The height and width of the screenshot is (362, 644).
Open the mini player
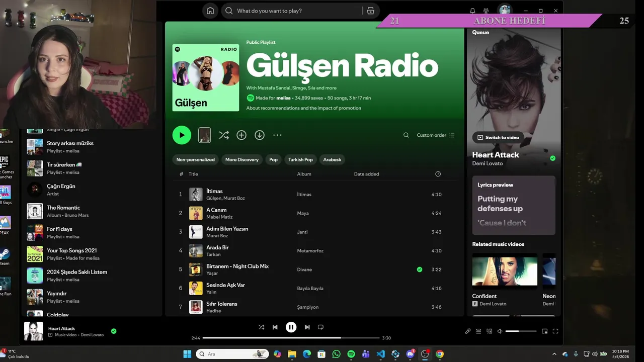[x=544, y=331]
